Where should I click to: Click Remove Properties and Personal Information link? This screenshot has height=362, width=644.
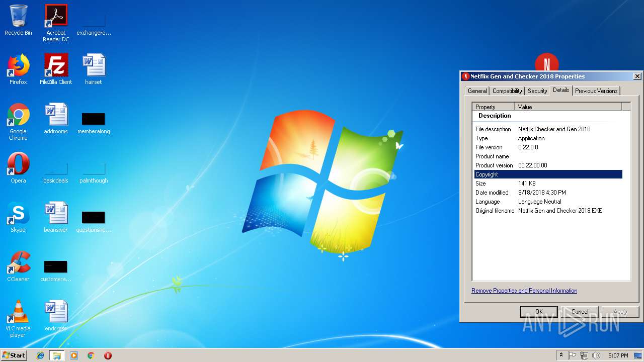[524, 291]
